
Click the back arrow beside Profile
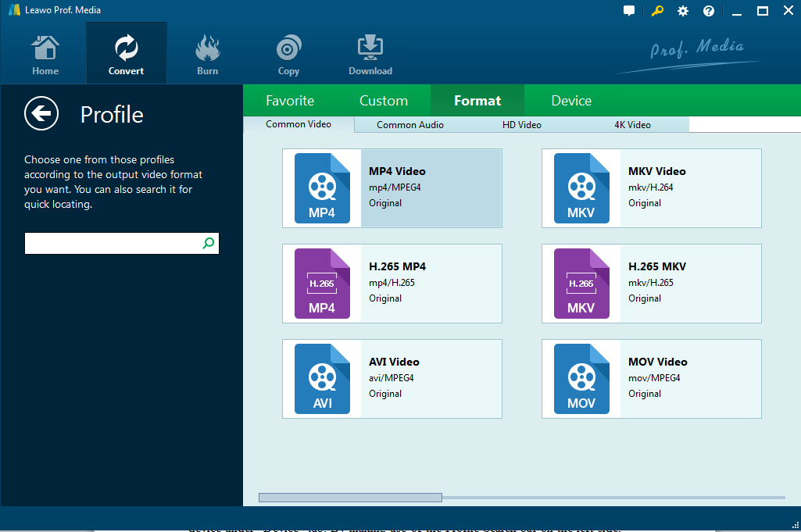41,114
